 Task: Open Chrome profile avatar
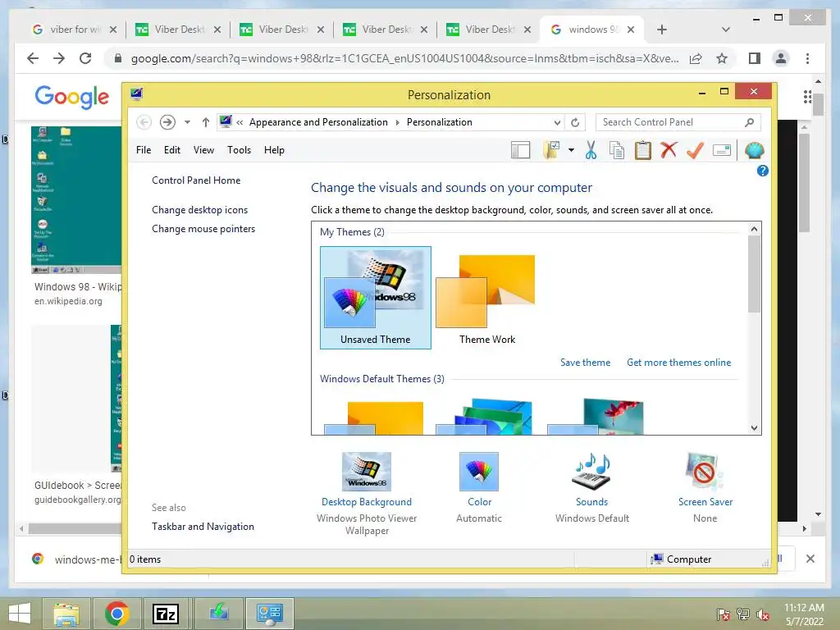tap(781, 58)
